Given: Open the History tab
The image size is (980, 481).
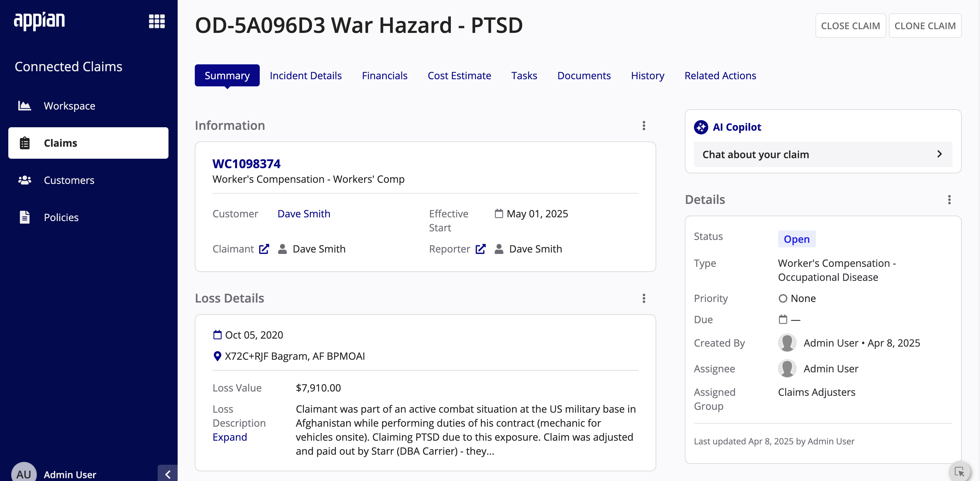Looking at the screenshot, I should (648, 76).
